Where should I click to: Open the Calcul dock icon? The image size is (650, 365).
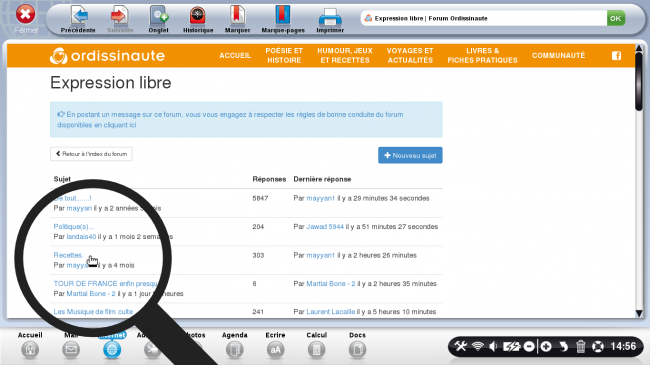click(316, 350)
